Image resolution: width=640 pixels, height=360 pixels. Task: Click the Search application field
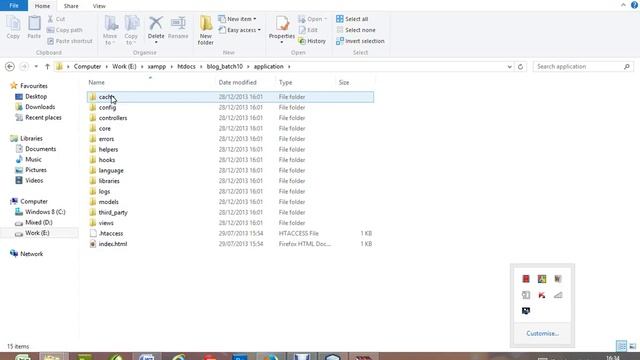coord(584,67)
